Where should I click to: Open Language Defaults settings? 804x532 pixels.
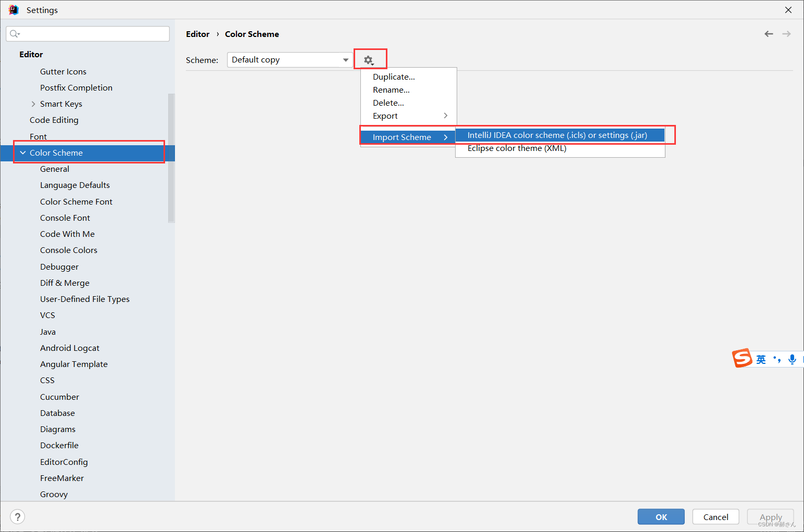point(75,185)
